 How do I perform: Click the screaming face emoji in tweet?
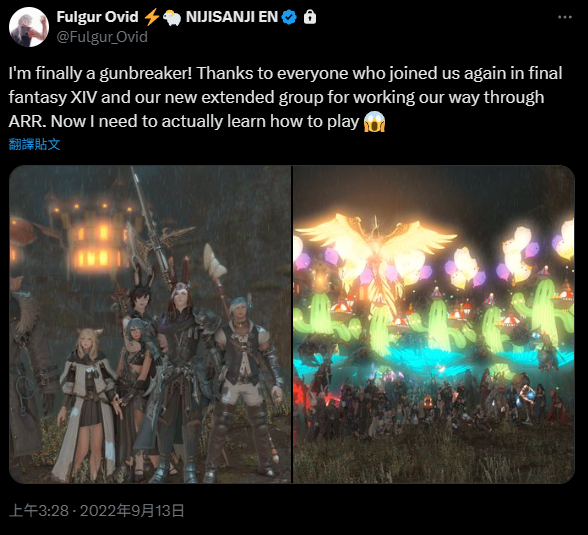tap(375, 121)
